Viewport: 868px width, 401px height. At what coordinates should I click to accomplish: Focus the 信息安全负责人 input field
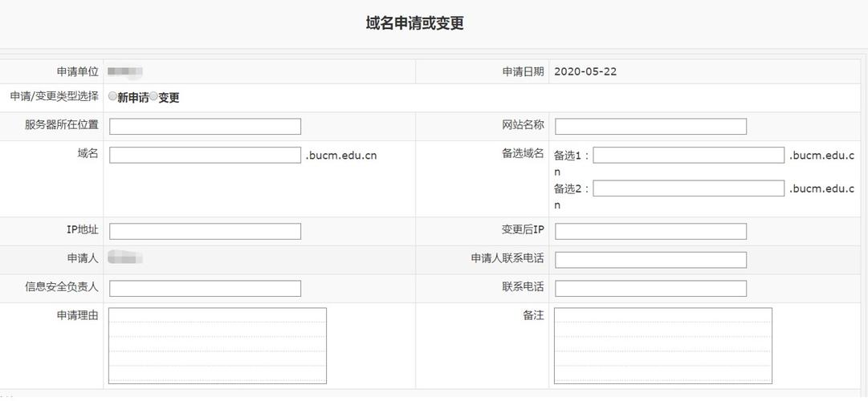point(205,288)
